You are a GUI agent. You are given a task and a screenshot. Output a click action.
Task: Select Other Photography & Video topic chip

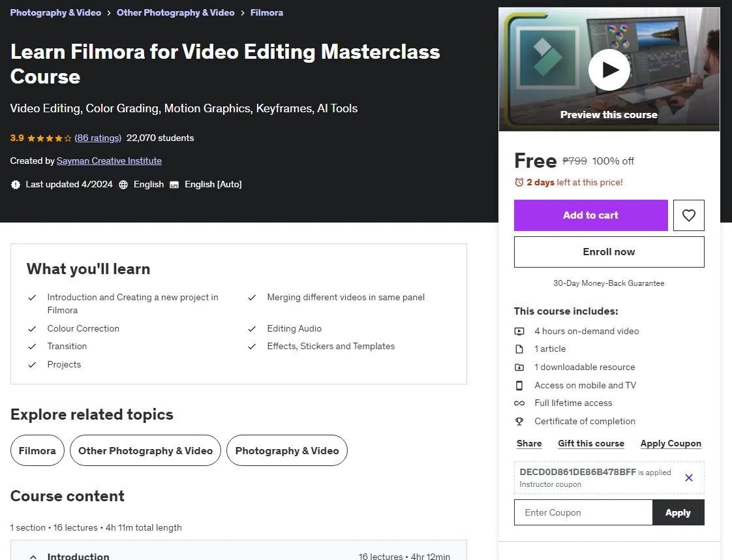[x=145, y=450]
